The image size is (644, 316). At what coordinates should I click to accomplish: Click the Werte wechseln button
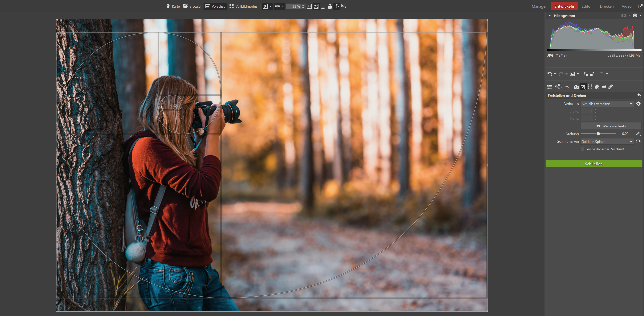point(610,126)
